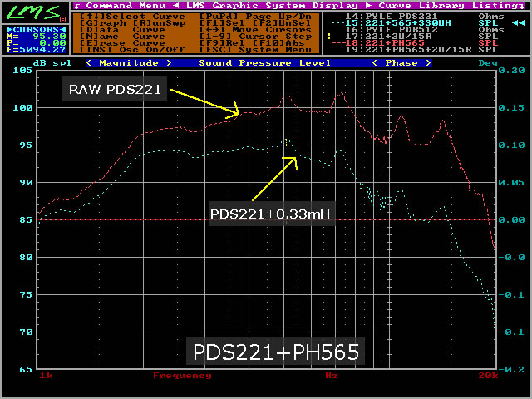Viewport: 532px width, 399px height.
Task: Select LMS Graphic System Display title
Action: coord(272,6)
